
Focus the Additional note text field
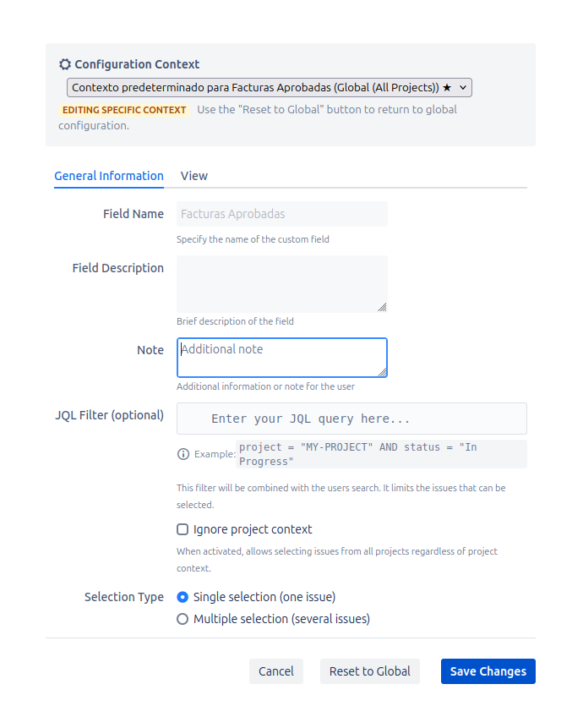[x=281, y=357]
